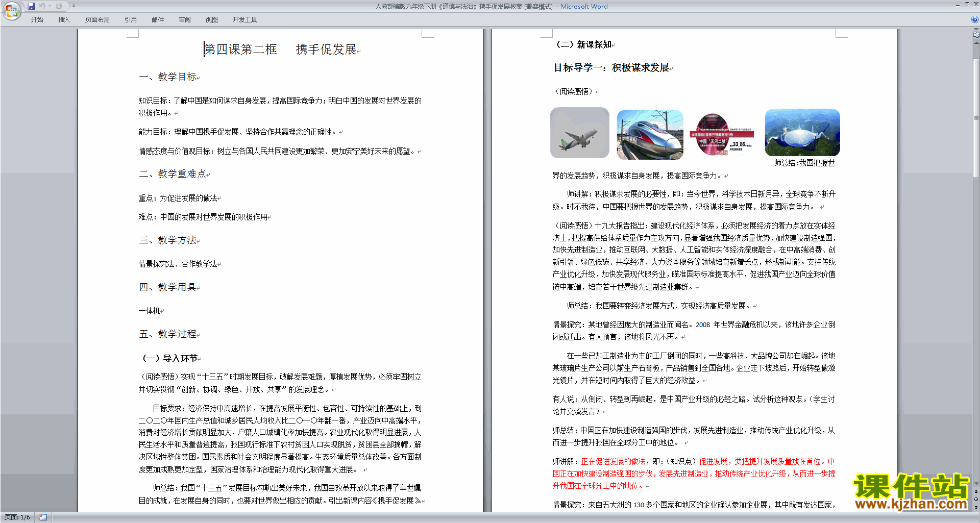Screen dimensions: 980x523
Task: Click the subheading （一）导入环节
Action: coord(168,358)
